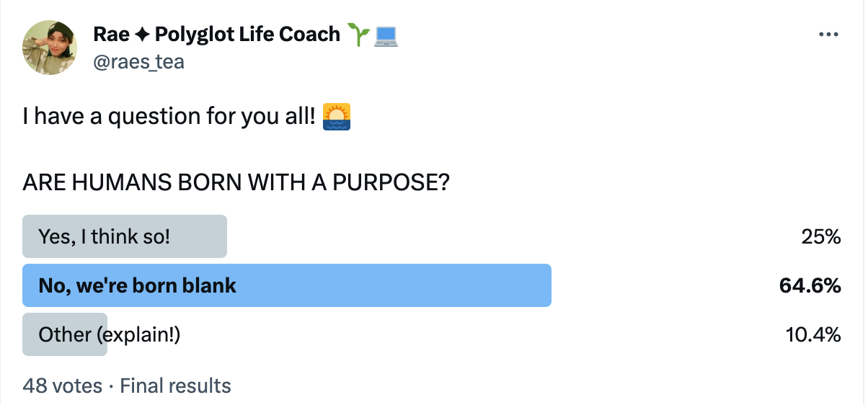
Task: Open the tweet's more options menu
Action: [x=829, y=35]
